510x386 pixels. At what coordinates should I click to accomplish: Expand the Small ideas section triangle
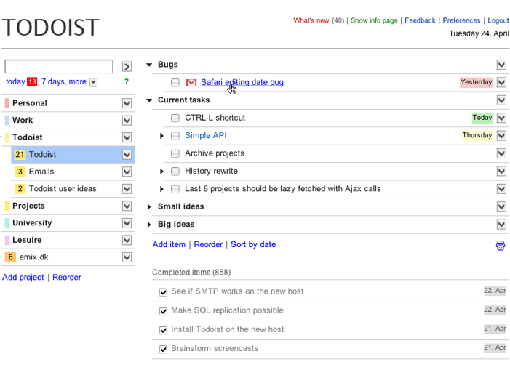point(149,207)
